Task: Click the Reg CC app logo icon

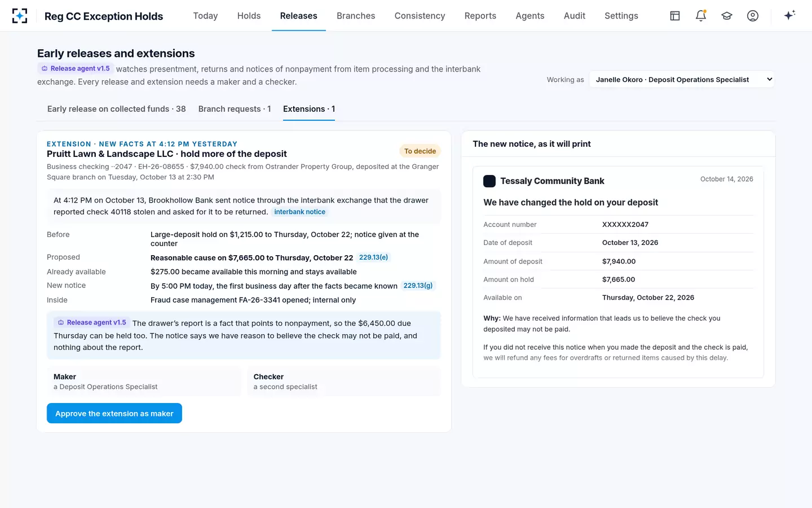Action: coord(20,16)
